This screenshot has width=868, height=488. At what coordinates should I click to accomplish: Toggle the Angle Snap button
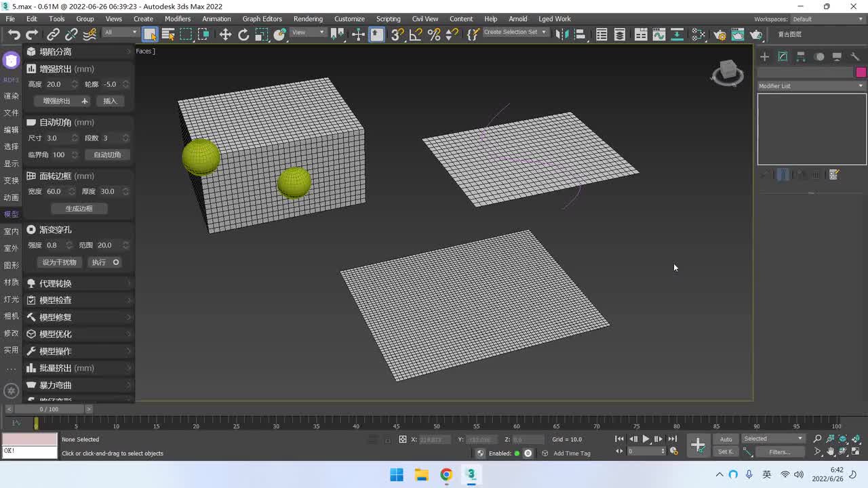point(416,35)
